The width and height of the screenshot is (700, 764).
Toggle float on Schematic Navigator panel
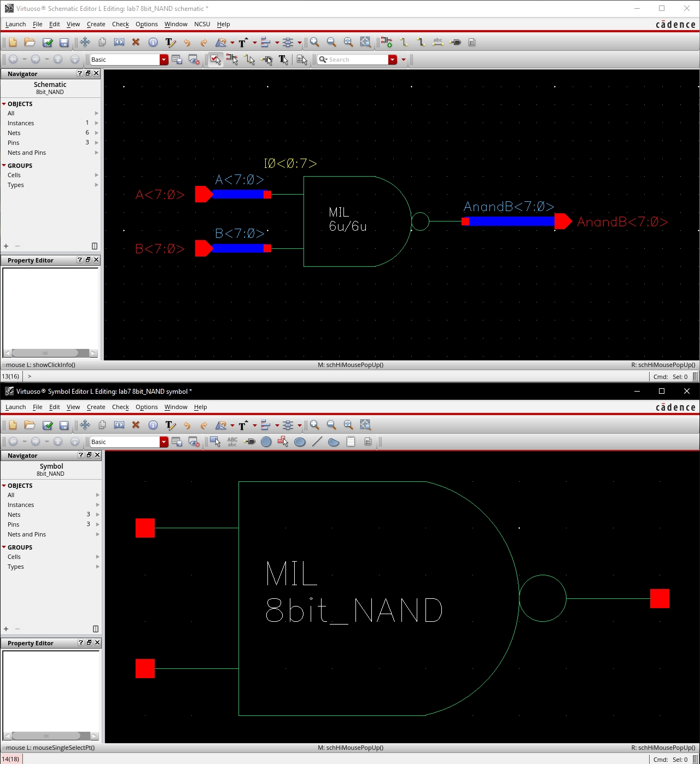[88, 73]
